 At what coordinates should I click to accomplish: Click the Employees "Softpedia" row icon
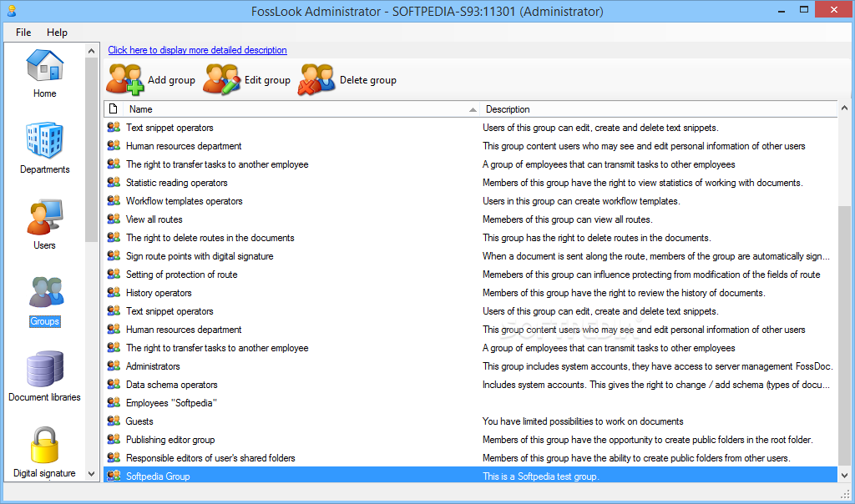pos(114,403)
